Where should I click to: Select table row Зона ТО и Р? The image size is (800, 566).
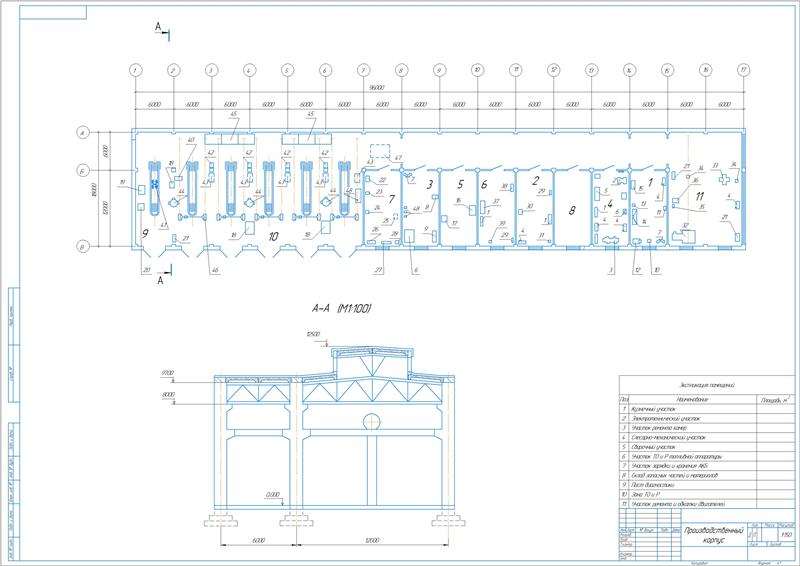[707, 495]
